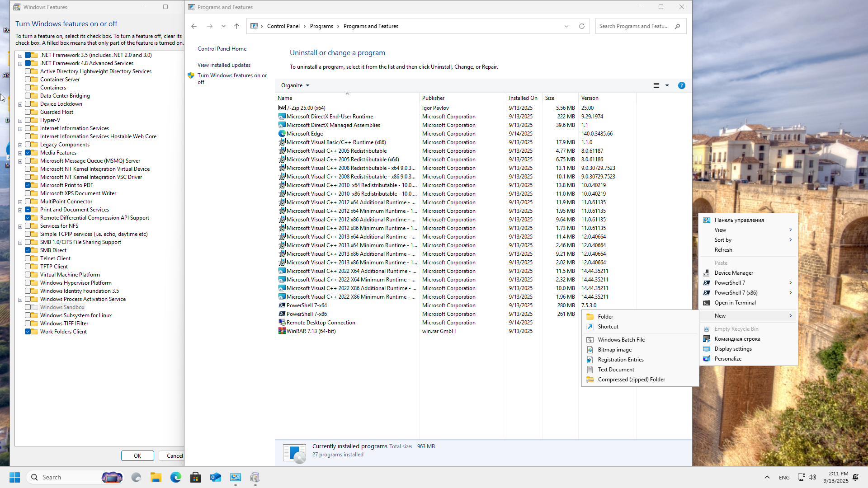The width and height of the screenshot is (868, 488).
Task: Open the View submenu in context menu
Action: click(749, 230)
